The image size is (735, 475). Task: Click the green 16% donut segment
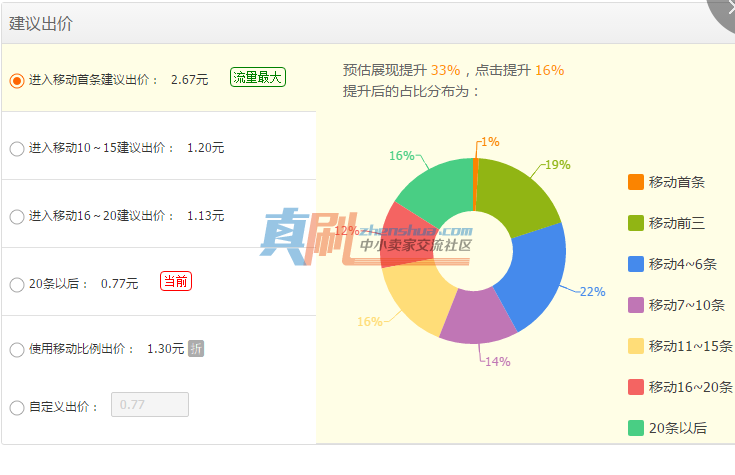438,190
